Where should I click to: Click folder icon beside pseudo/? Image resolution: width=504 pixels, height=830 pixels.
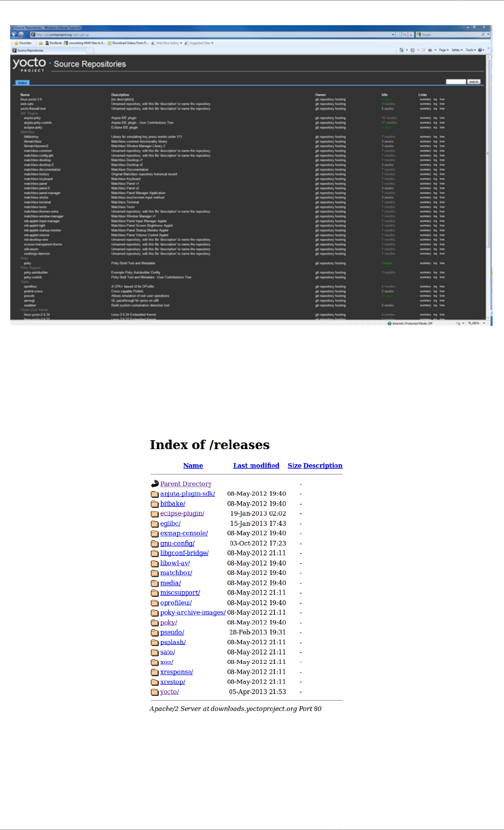click(155, 633)
